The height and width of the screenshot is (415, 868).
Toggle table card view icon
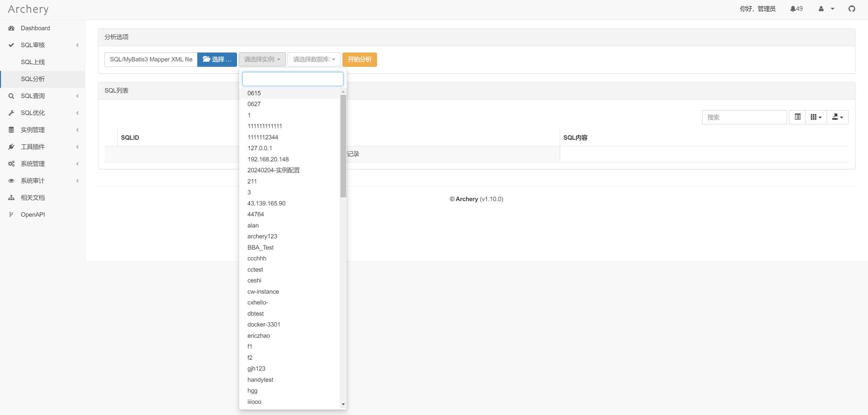pos(797,117)
